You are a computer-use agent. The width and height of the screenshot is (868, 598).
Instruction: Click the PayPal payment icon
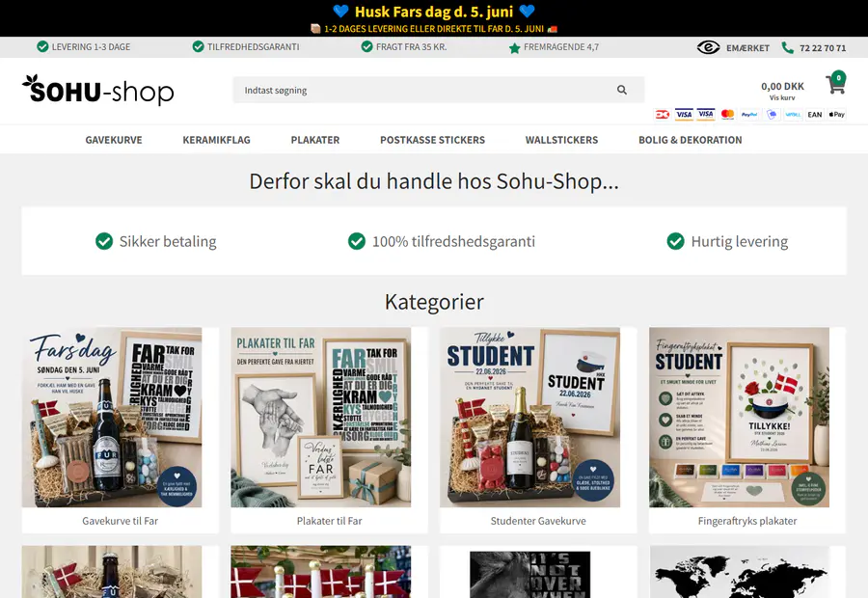(749, 115)
